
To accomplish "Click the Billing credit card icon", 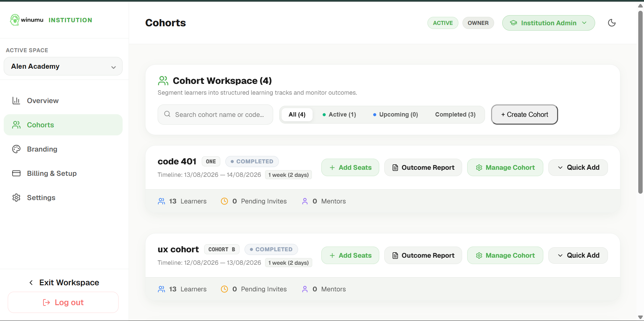I will pyautogui.click(x=16, y=173).
